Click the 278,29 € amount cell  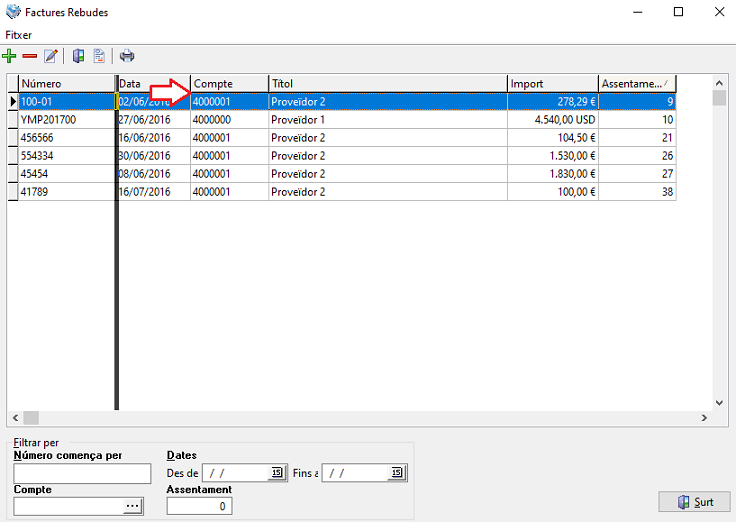552,101
